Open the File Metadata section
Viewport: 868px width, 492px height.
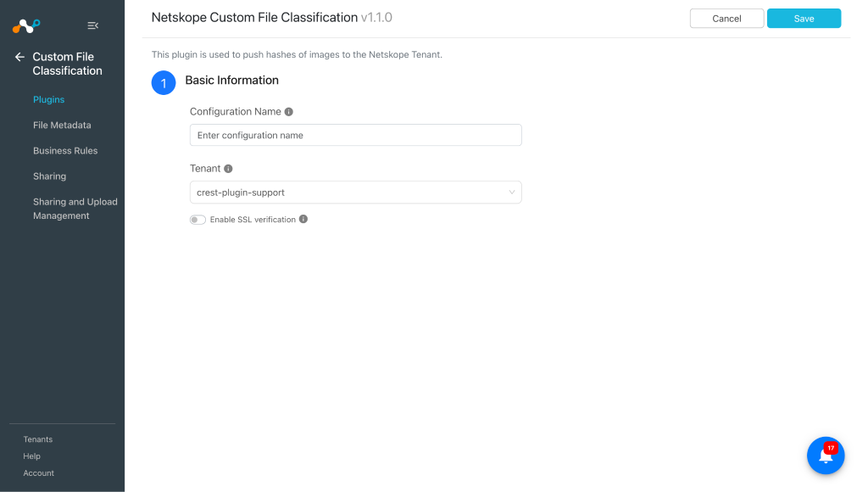[62, 126]
